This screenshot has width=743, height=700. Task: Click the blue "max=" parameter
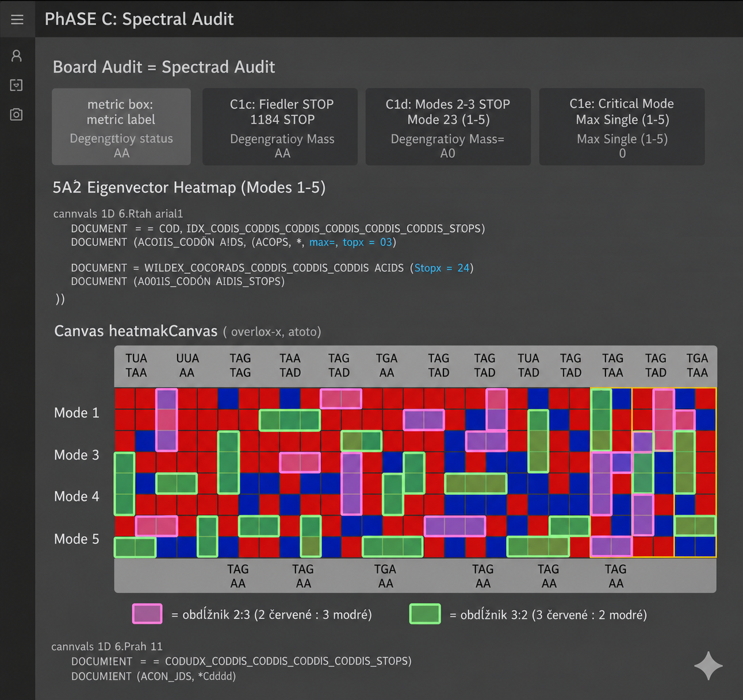[323, 243]
